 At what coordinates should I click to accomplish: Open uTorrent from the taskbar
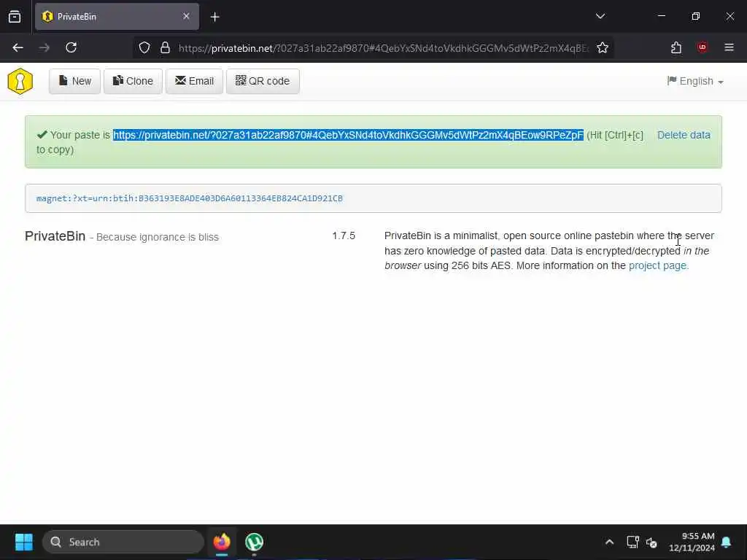[x=254, y=542]
